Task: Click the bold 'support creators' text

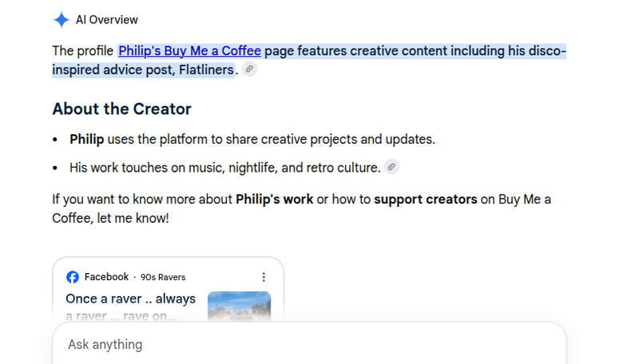Action: pyautogui.click(x=426, y=200)
